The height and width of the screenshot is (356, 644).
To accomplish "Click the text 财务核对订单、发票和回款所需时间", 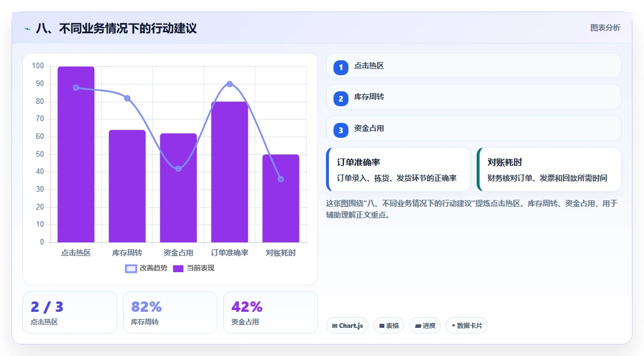I will 547,178.
